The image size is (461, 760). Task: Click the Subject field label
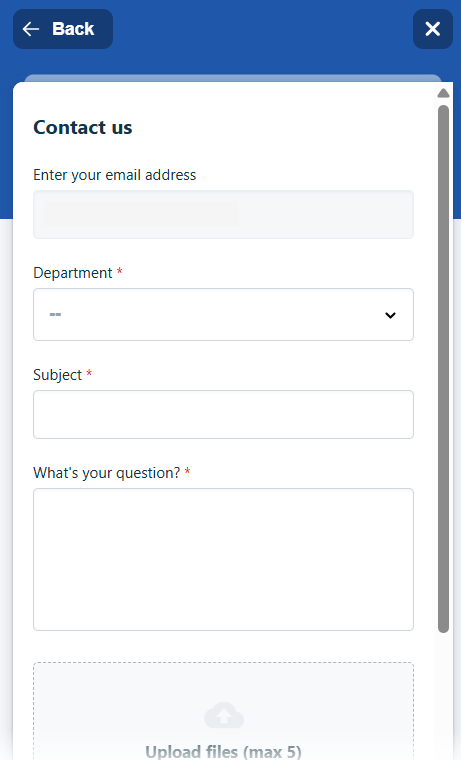point(57,375)
